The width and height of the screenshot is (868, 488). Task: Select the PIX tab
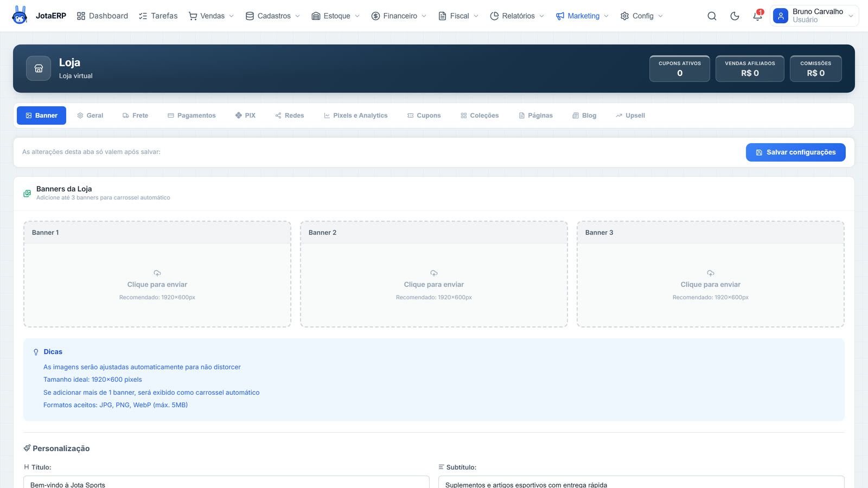(x=245, y=115)
